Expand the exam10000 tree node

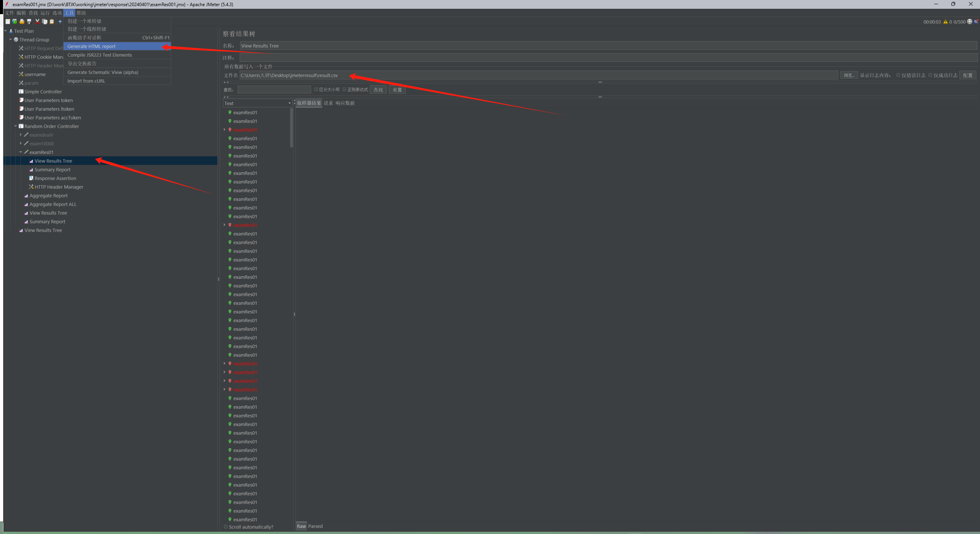(21, 144)
